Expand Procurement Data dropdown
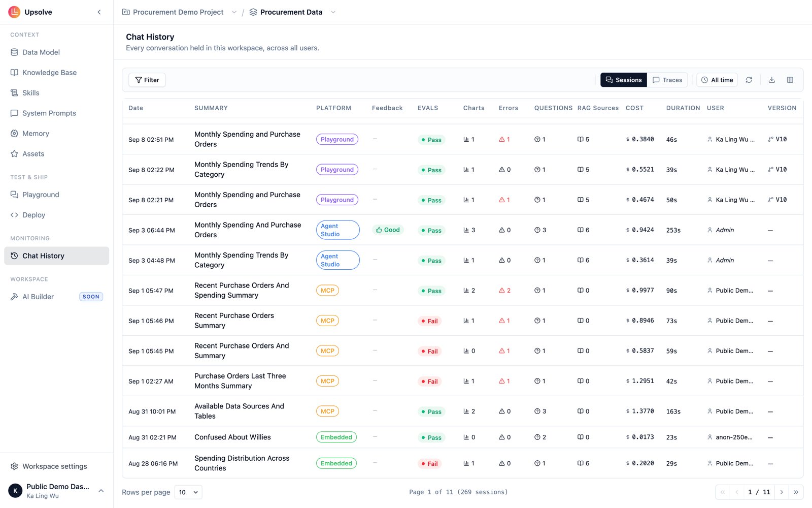 point(333,12)
